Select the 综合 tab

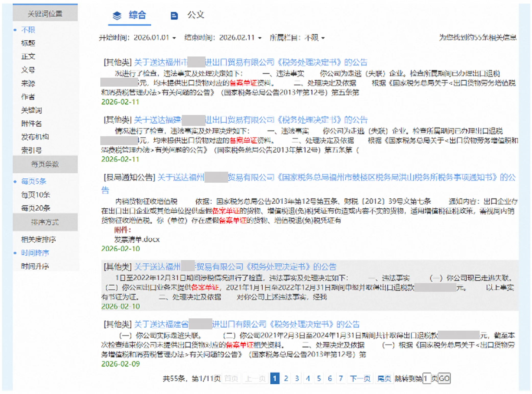click(x=137, y=15)
